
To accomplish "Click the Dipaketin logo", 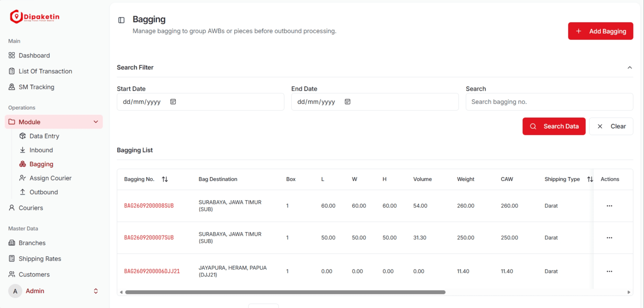I will click(x=35, y=17).
